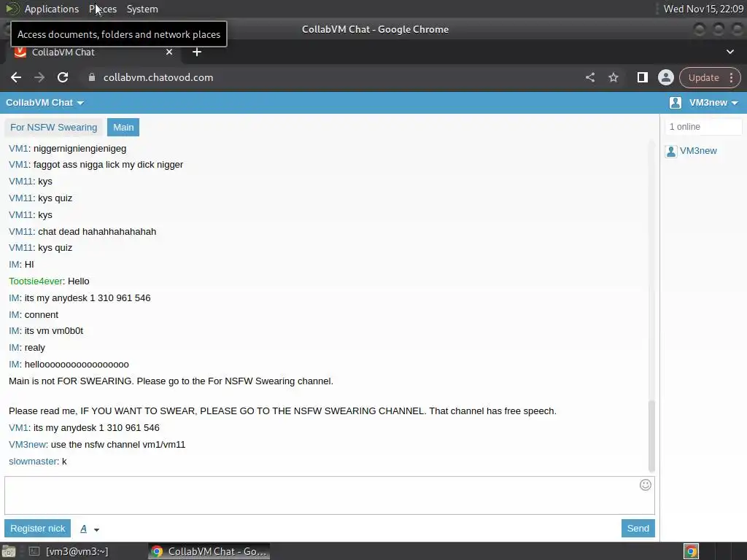747x560 pixels.
Task: Click VM3new user avatar in header
Action: click(x=675, y=103)
